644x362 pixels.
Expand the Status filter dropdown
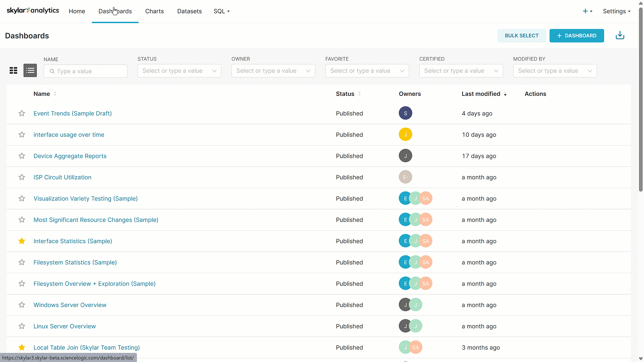pyautogui.click(x=179, y=71)
